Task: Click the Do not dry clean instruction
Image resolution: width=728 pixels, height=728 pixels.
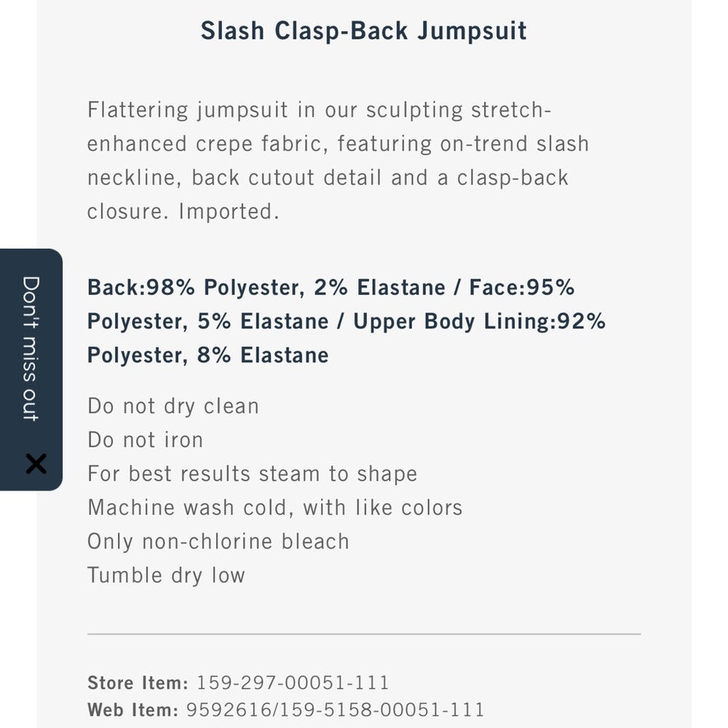Action: (x=173, y=406)
